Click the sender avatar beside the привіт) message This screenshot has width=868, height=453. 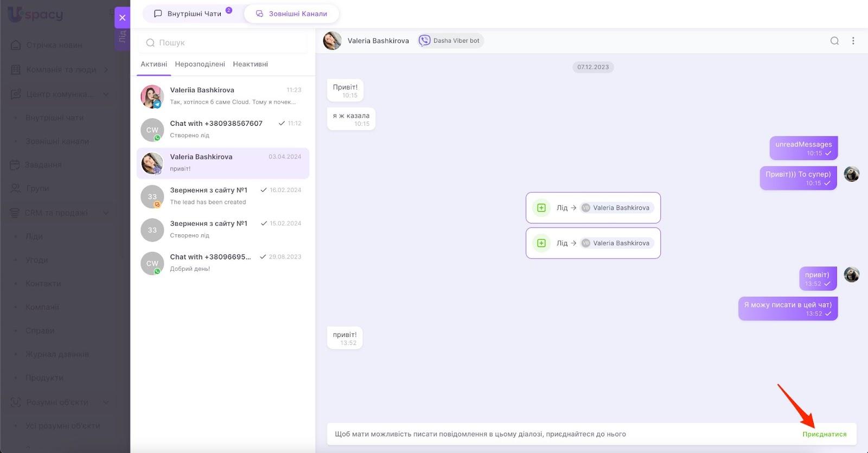coord(852,275)
